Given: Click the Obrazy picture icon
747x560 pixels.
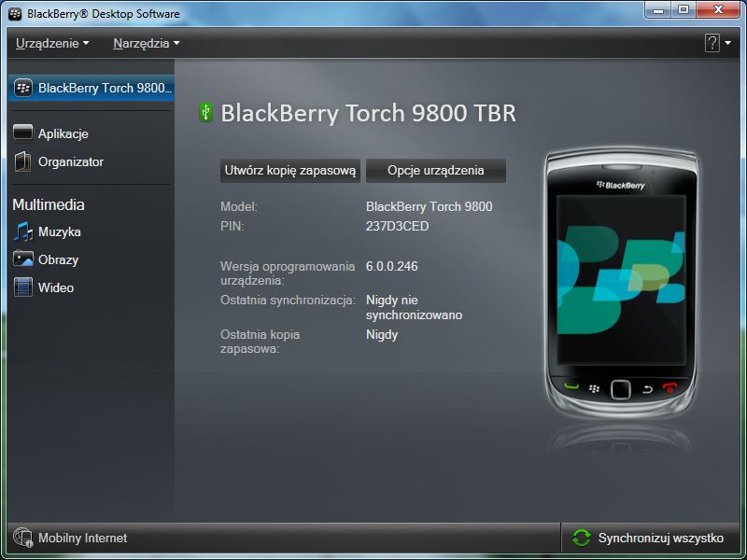Looking at the screenshot, I should point(22,259).
